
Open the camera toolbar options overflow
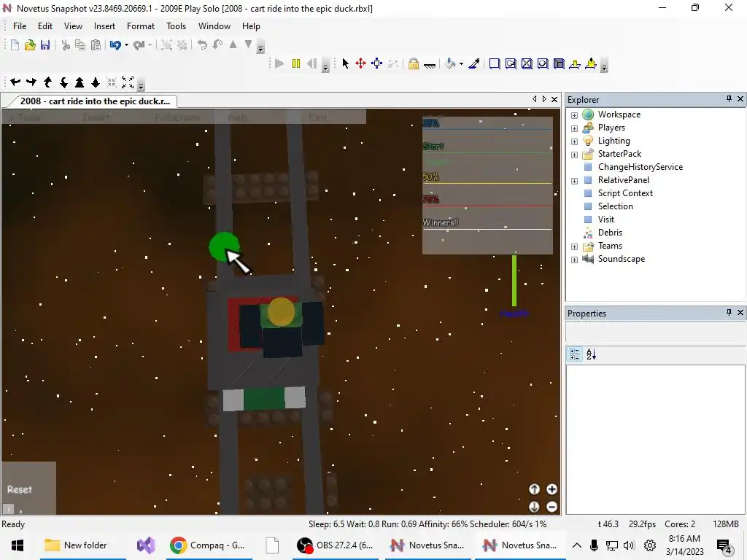[141, 86]
